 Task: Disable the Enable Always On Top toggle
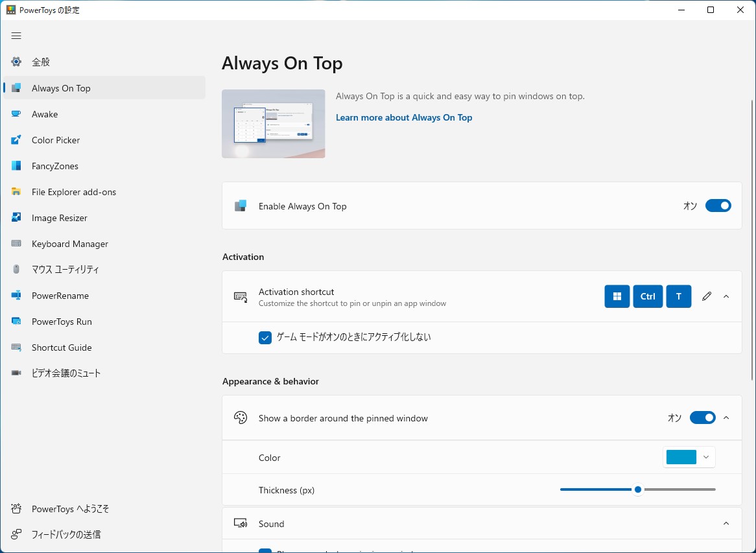click(718, 206)
